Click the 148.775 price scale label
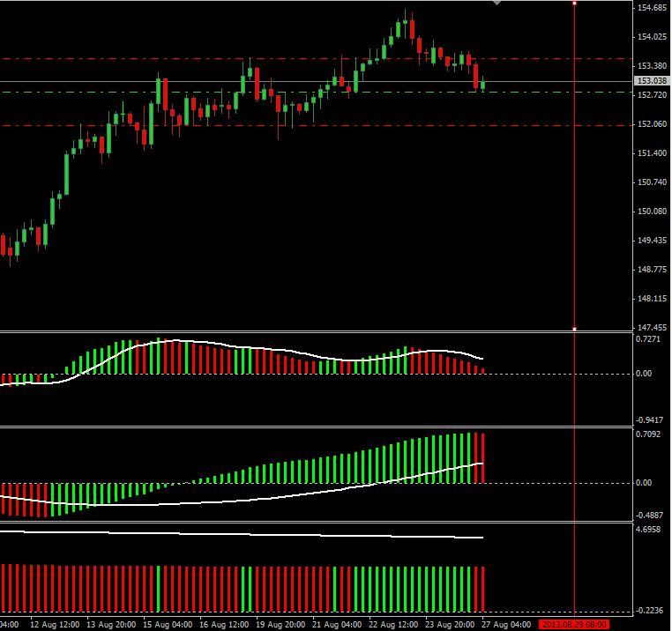 (x=652, y=270)
